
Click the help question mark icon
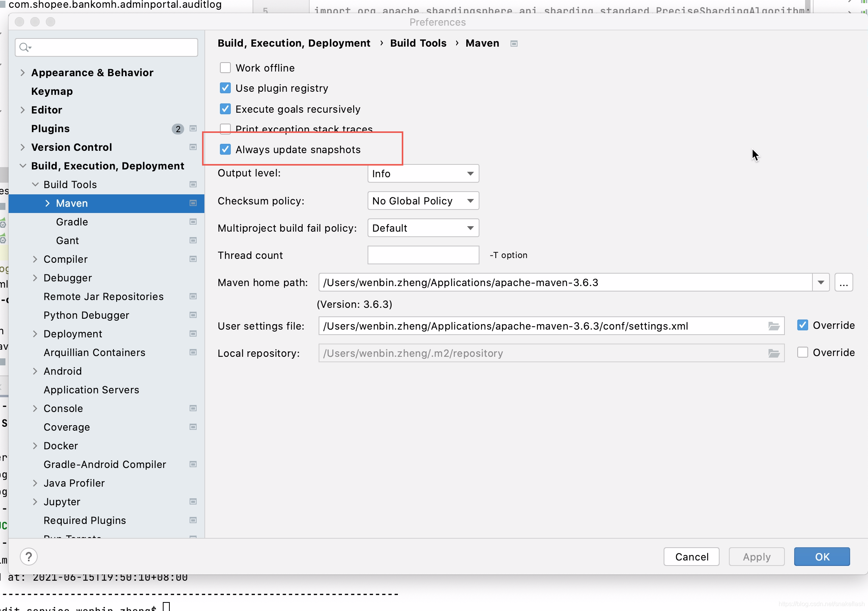point(29,557)
